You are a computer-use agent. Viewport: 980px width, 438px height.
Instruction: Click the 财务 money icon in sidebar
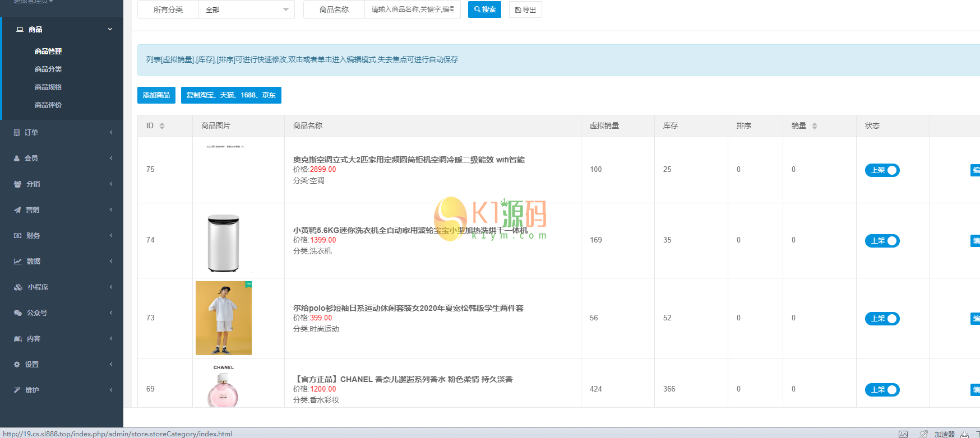[x=17, y=236]
